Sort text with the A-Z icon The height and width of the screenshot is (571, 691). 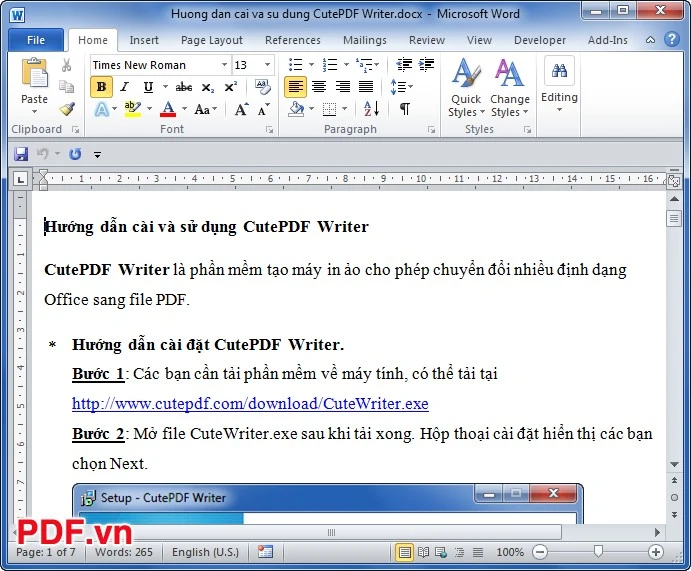[372, 108]
